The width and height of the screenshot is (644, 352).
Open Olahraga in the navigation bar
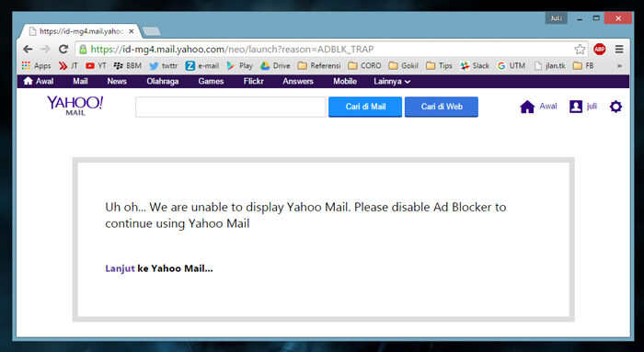[x=163, y=81]
